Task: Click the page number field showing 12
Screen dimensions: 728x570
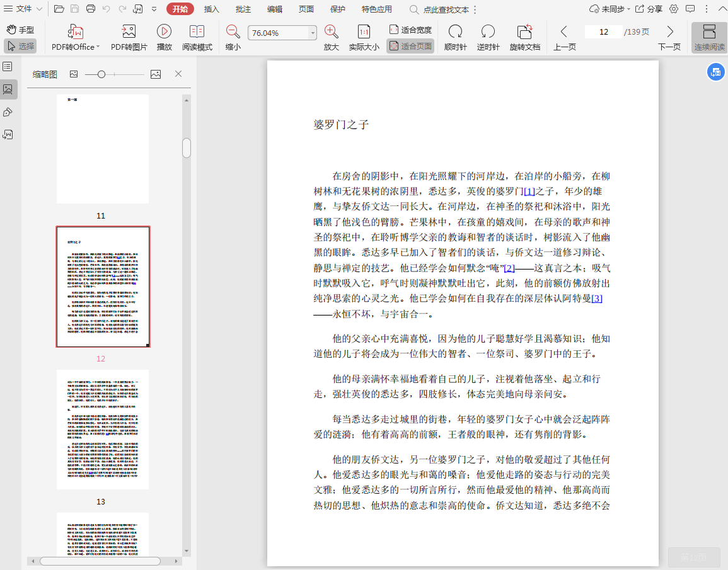Action: [x=604, y=31]
